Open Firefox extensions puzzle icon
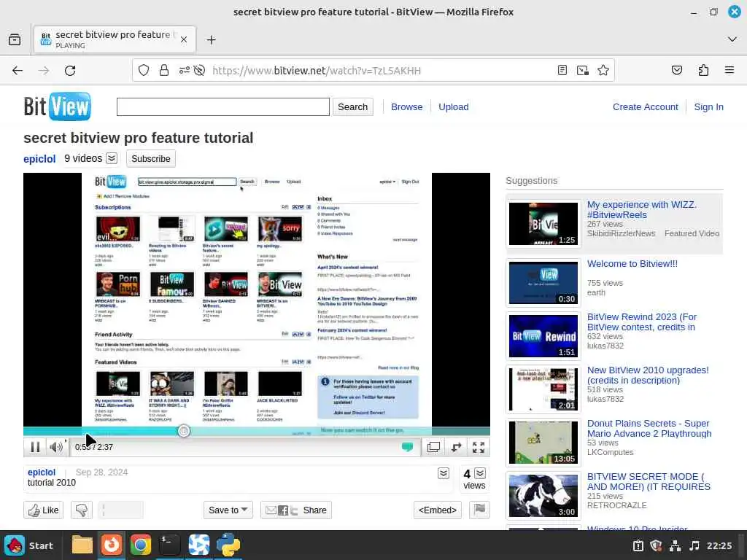Screen dimensions: 747x560 coord(703,71)
